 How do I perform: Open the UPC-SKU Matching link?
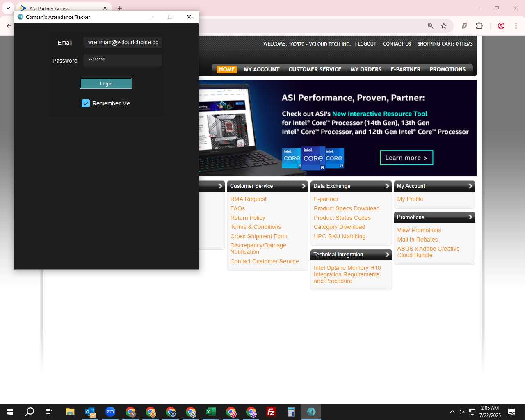[x=340, y=236]
